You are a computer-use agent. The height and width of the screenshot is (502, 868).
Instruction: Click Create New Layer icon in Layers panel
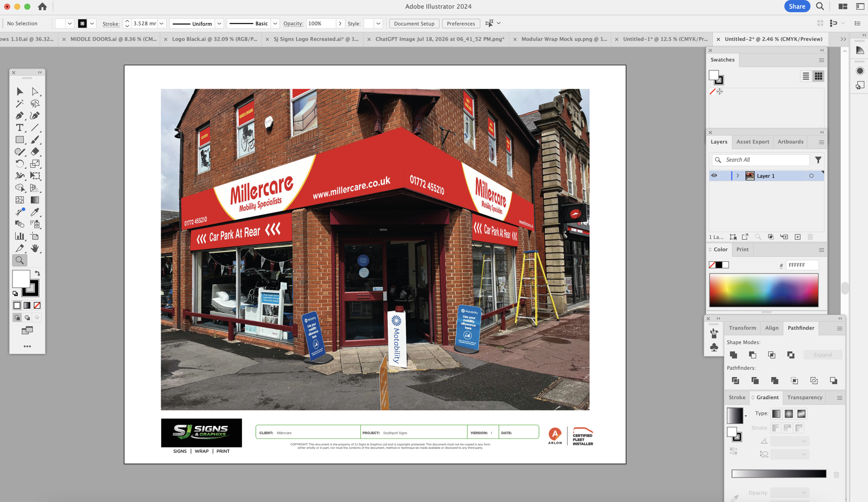(x=798, y=237)
